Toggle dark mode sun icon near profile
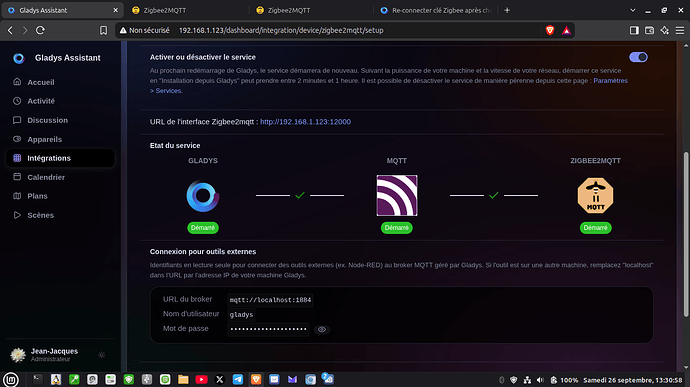This screenshot has width=690, height=387. (102, 355)
